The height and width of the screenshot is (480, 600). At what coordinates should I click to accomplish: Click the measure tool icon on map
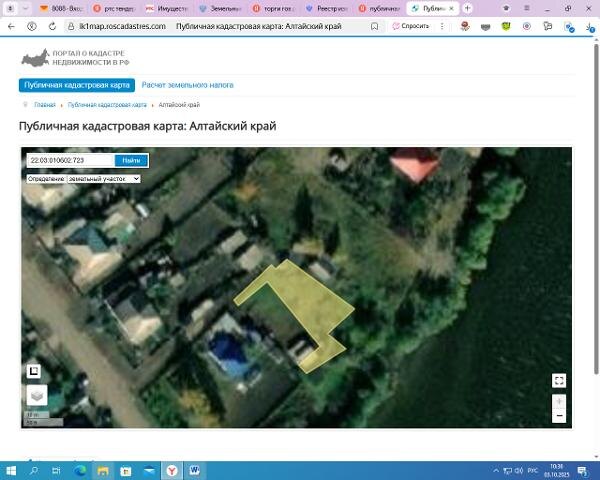click(x=34, y=371)
